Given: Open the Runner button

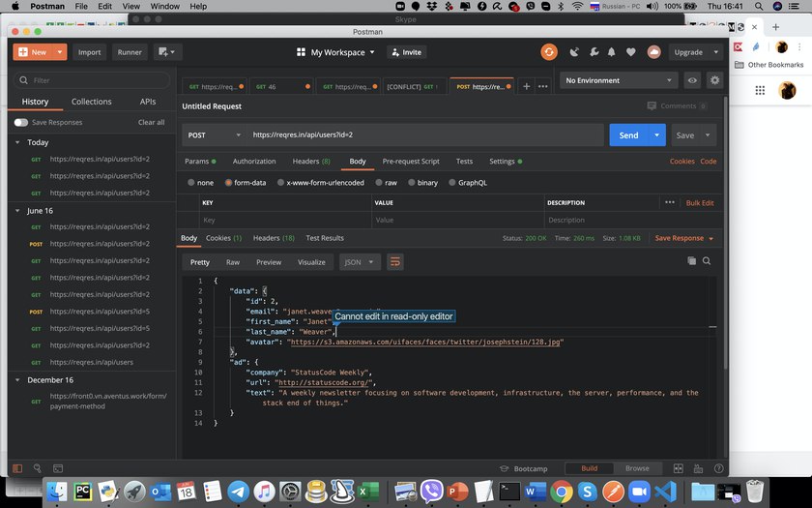Looking at the screenshot, I should point(130,52).
